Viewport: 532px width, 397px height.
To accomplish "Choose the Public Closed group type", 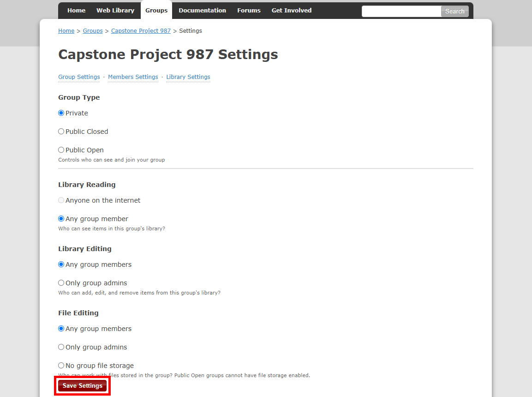I will (x=61, y=132).
